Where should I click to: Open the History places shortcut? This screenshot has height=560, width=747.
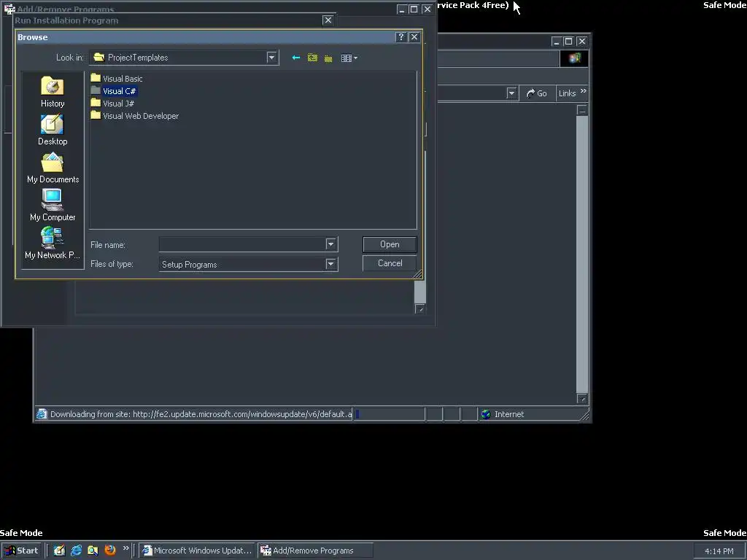(x=53, y=92)
